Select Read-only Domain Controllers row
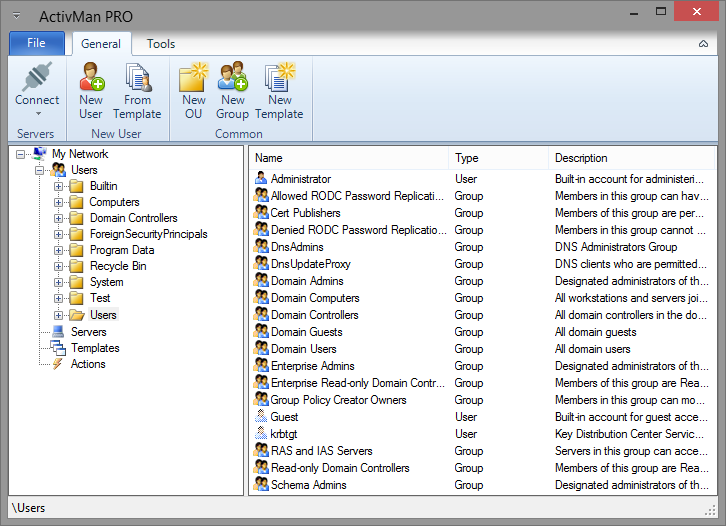The height and width of the screenshot is (526, 726). click(x=483, y=468)
